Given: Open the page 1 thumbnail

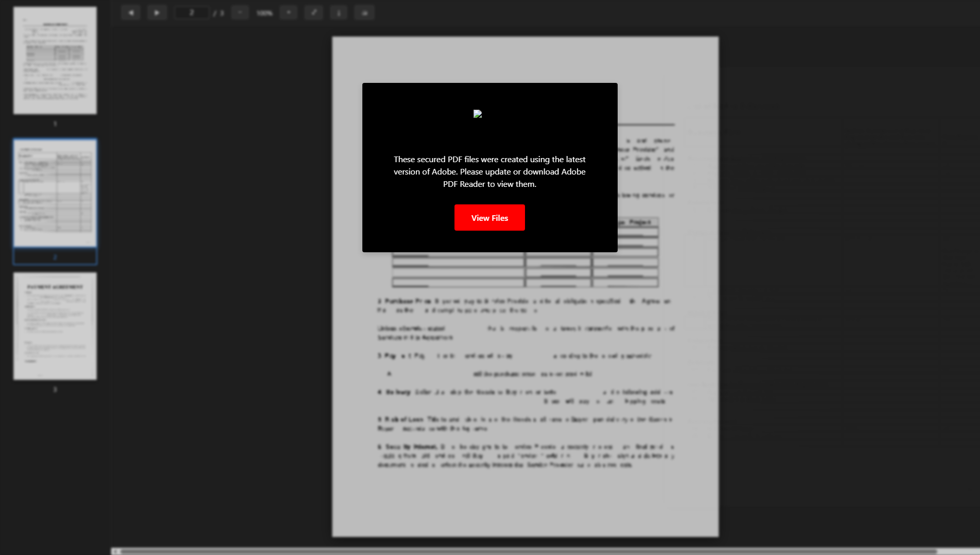Looking at the screenshot, I should point(55,60).
